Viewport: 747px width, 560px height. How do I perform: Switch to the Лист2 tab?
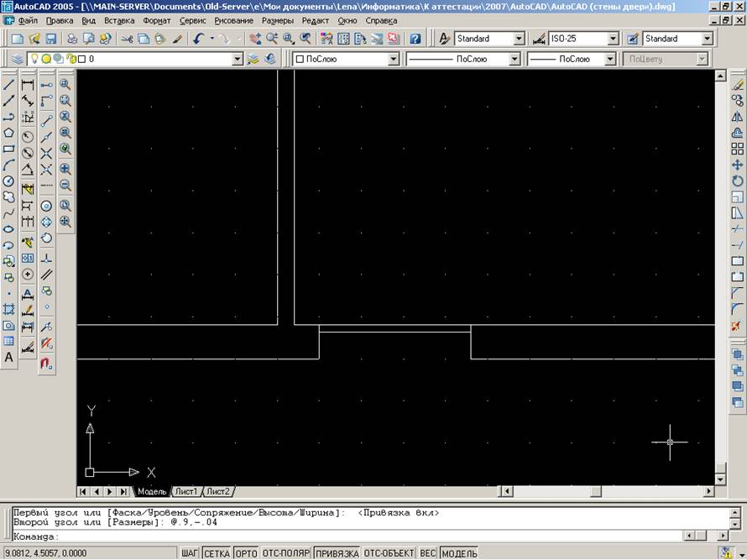tap(217, 491)
